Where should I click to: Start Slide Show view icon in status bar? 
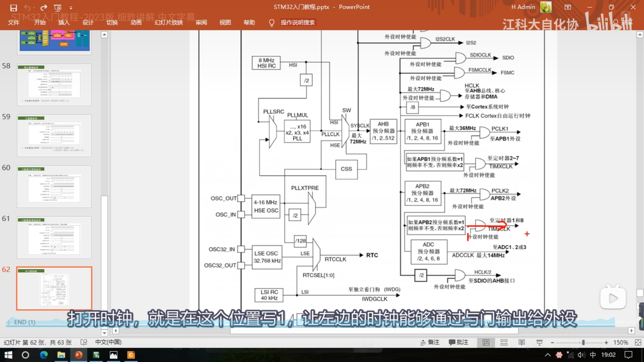tap(539, 342)
